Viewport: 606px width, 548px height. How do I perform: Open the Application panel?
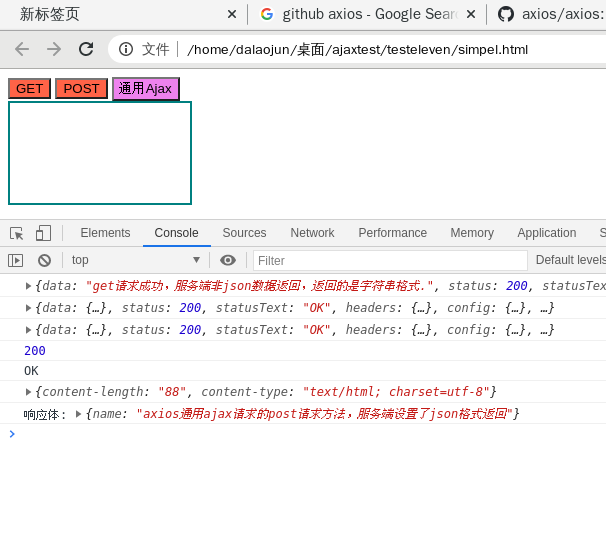coord(546,233)
